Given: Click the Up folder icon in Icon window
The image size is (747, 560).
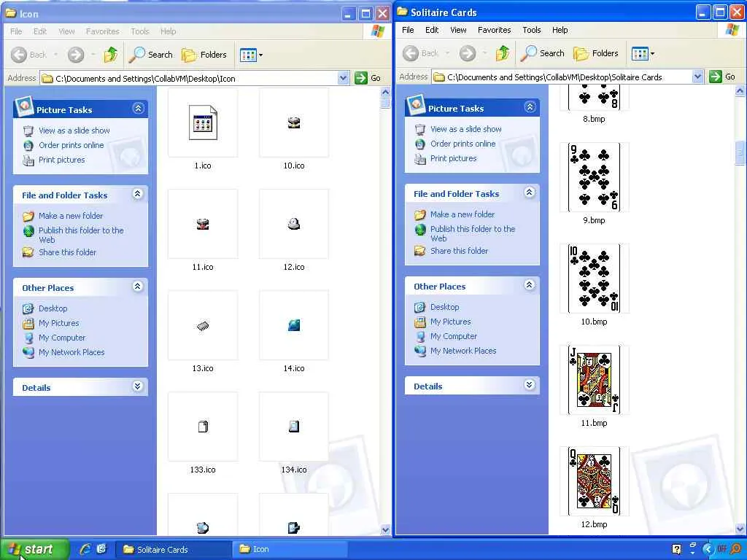Looking at the screenshot, I should [111, 55].
